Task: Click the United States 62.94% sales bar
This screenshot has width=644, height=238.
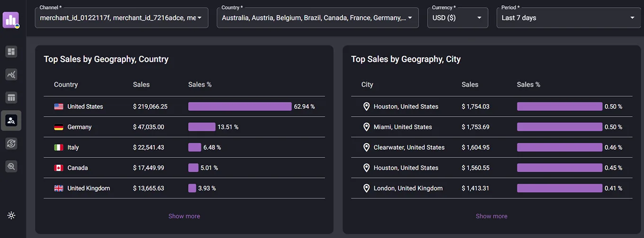Action: point(240,107)
